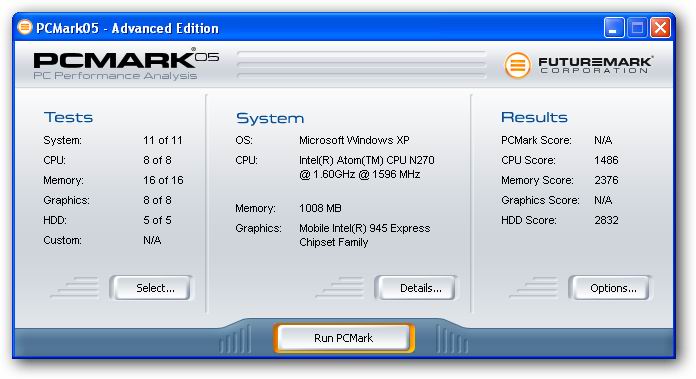This screenshot has height=379, width=696.
Task: Click the vertical bars right of Run PCMark
Action: click(x=452, y=340)
